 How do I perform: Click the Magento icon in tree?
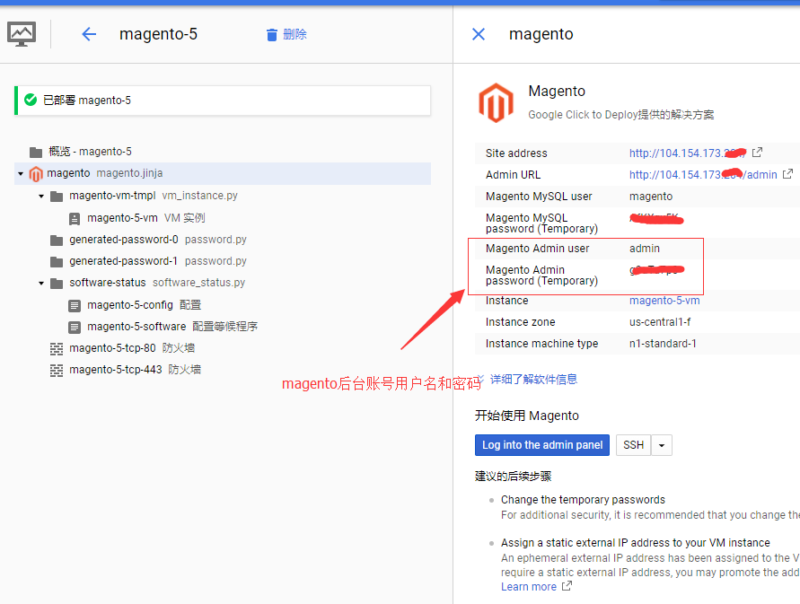coord(36,174)
